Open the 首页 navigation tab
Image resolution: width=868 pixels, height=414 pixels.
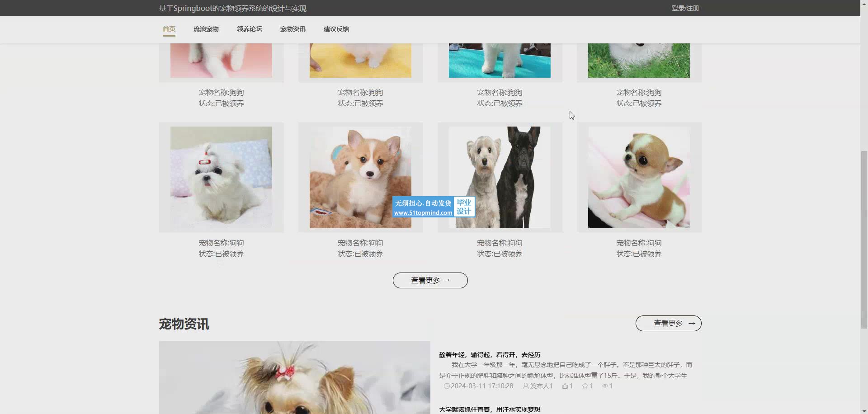pyautogui.click(x=169, y=29)
